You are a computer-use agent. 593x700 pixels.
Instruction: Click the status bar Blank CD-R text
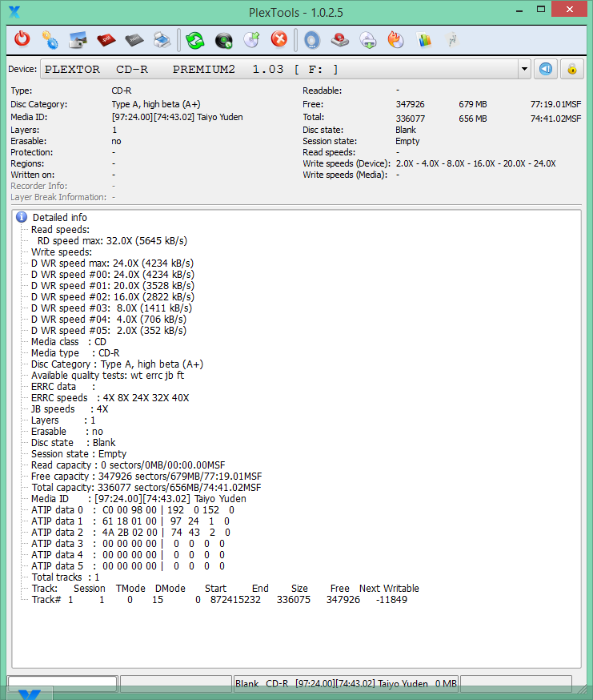(347, 683)
